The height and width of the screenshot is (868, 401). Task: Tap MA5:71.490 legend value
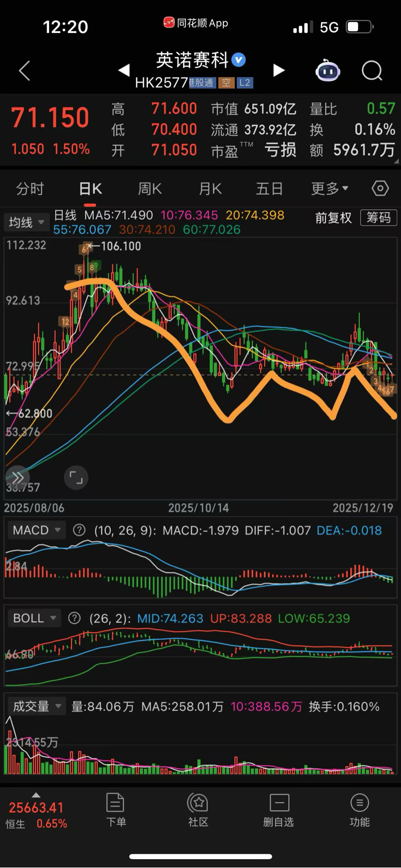tap(119, 215)
